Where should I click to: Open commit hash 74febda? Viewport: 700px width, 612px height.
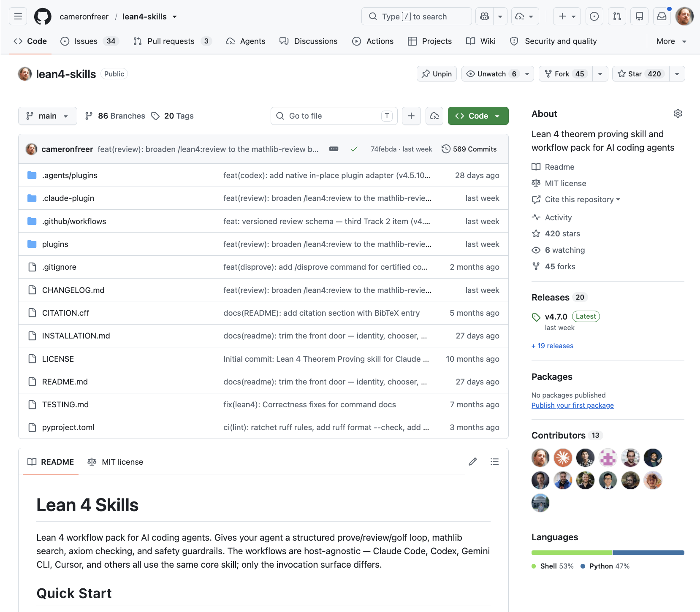coord(383,149)
